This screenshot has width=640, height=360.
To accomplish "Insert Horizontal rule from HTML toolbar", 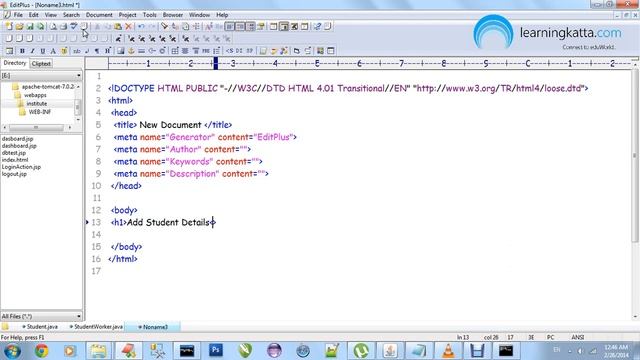I will coord(141,51).
